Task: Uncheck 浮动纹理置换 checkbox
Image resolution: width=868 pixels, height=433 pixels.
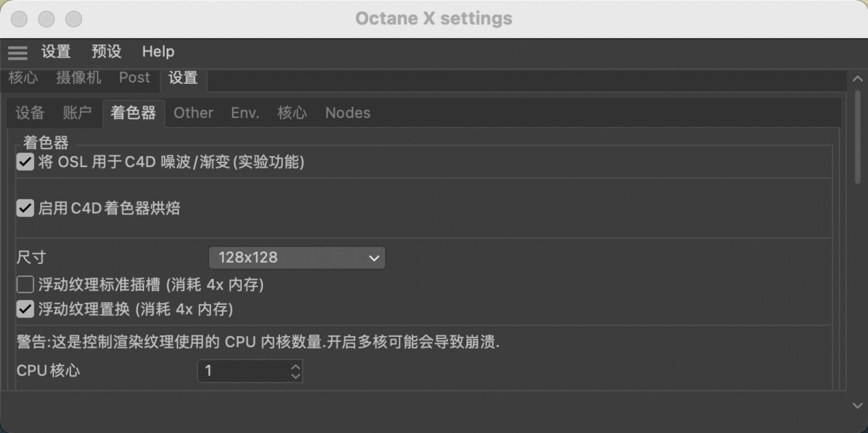Action: 25,309
